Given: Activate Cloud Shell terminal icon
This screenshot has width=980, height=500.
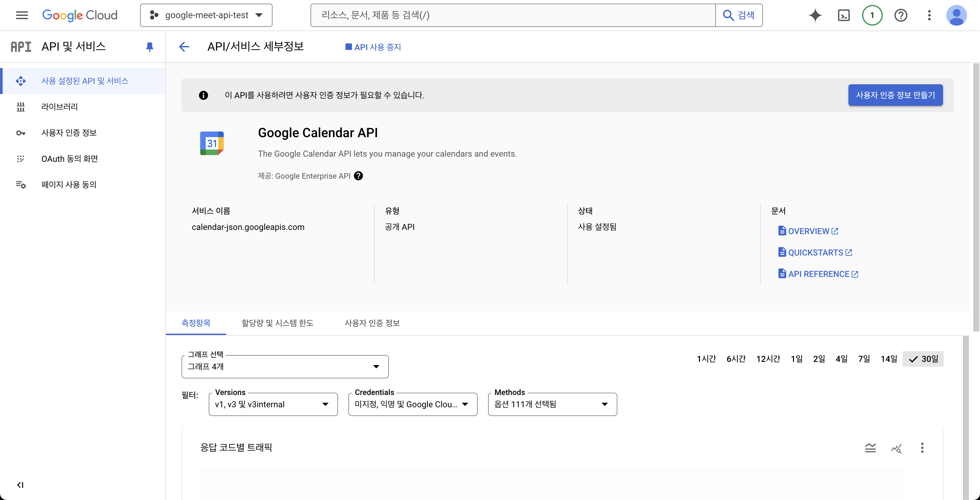Looking at the screenshot, I should 844,15.
